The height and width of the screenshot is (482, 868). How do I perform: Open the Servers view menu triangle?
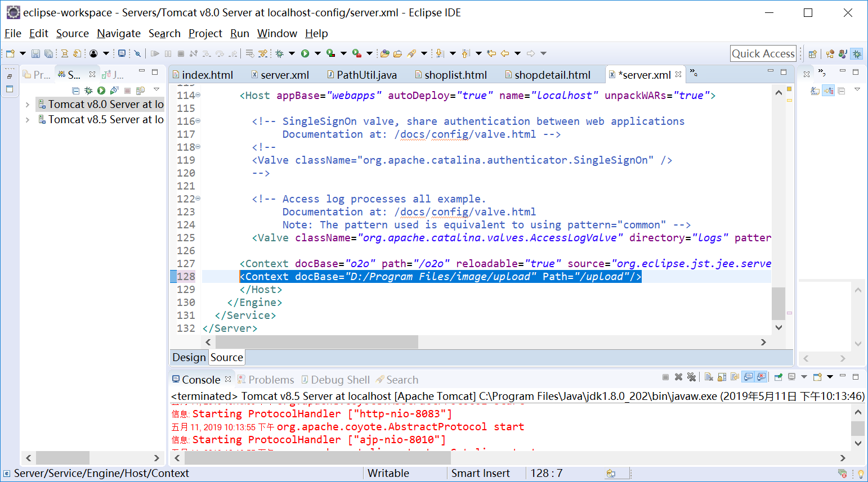pyautogui.click(x=156, y=89)
